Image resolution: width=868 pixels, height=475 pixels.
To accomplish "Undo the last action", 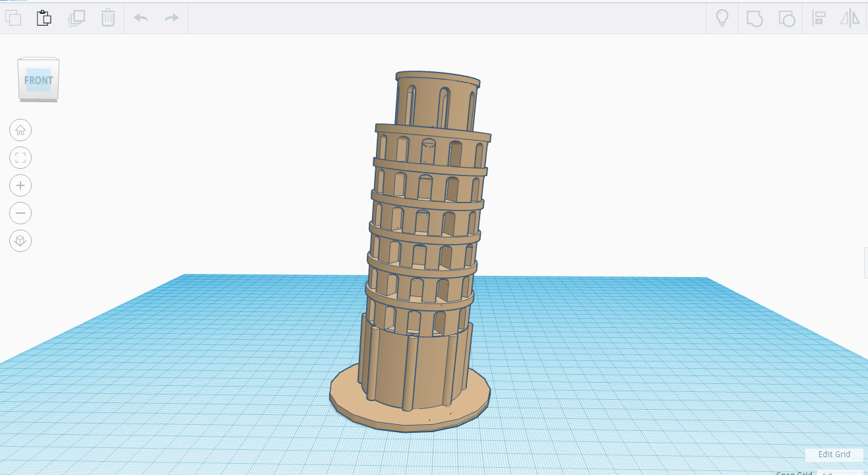I will coord(140,18).
